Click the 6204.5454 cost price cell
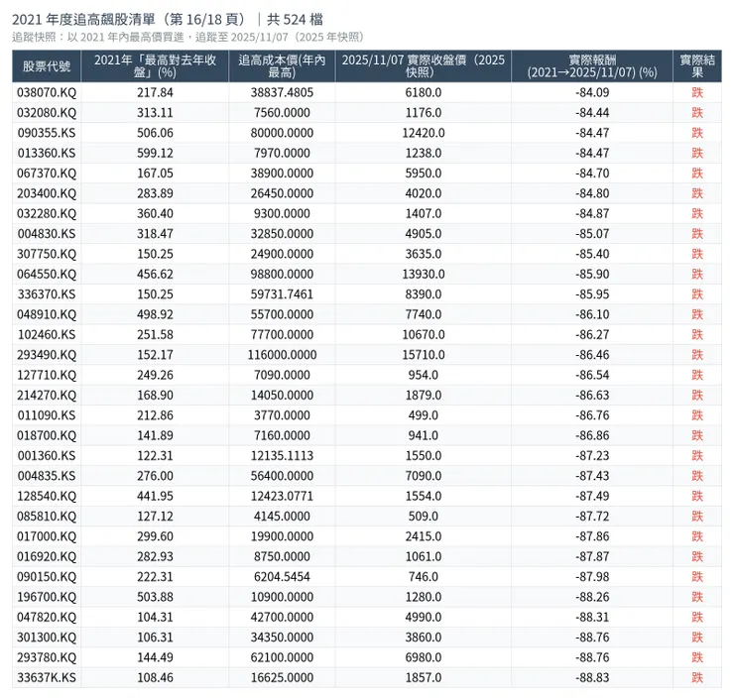This screenshot has width=734, height=700. 282,576
